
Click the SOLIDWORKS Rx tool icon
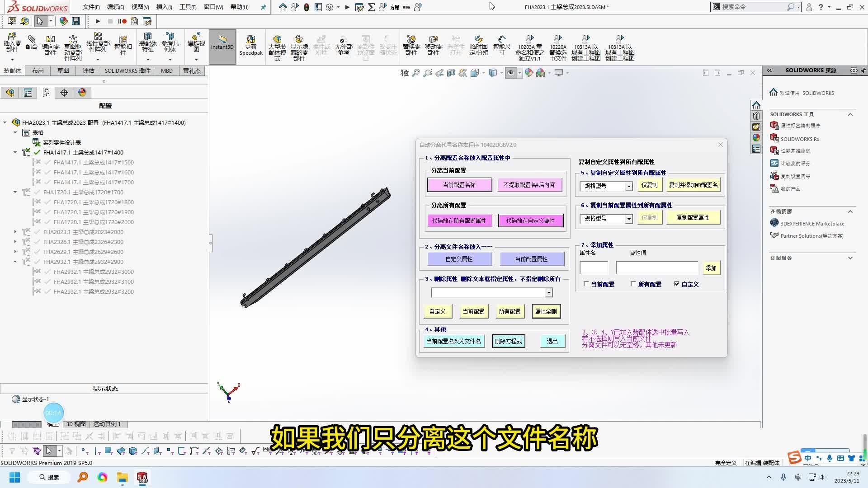774,138
